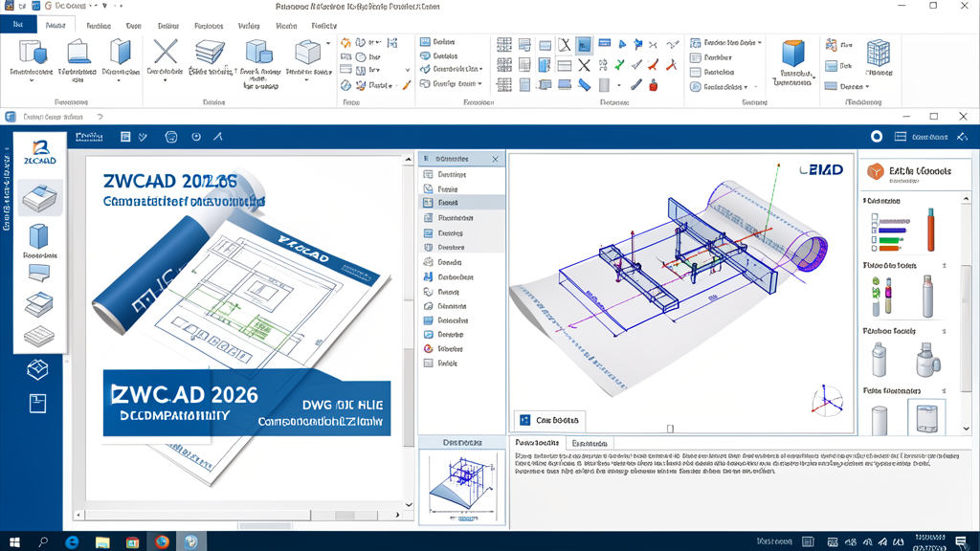Click the Windows Start button

(x=14, y=541)
